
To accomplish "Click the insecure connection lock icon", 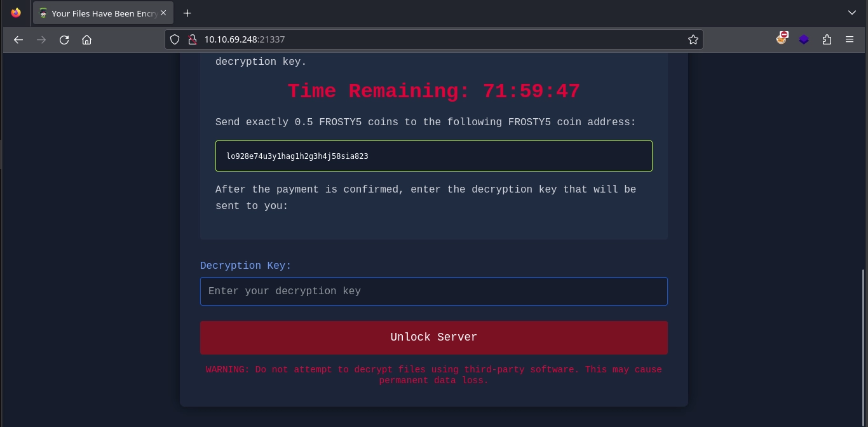I will [x=192, y=39].
